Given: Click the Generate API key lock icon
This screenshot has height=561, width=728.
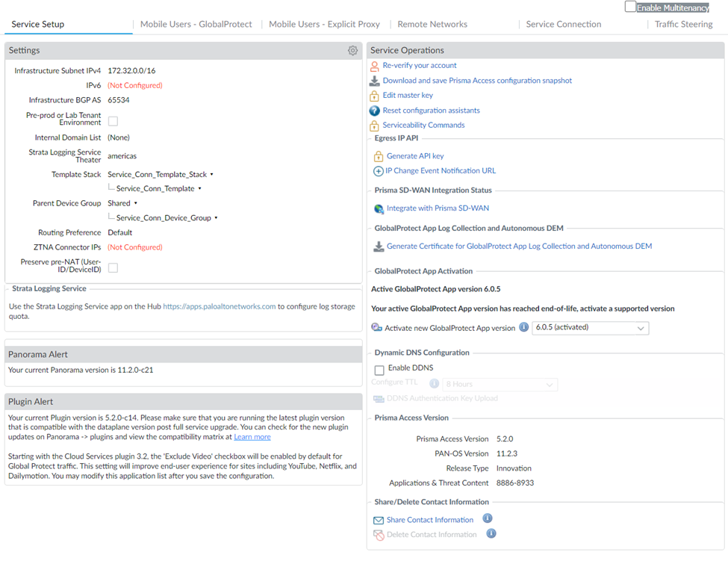Looking at the screenshot, I should 379,156.
